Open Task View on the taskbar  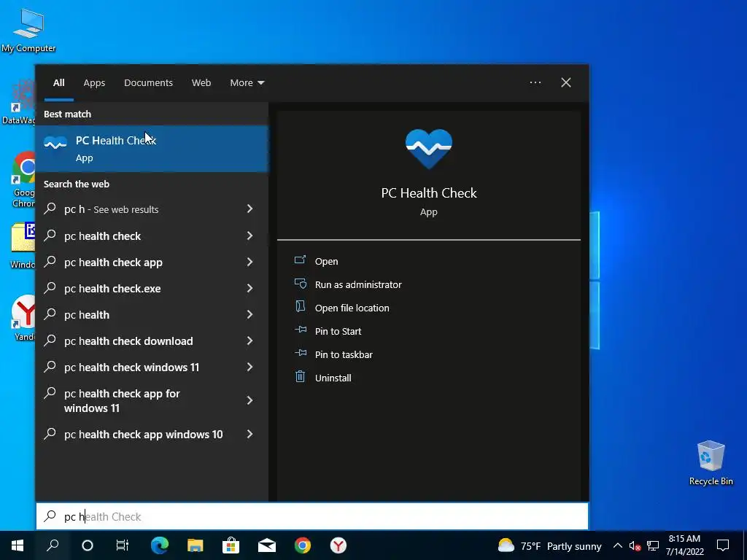click(123, 545)
